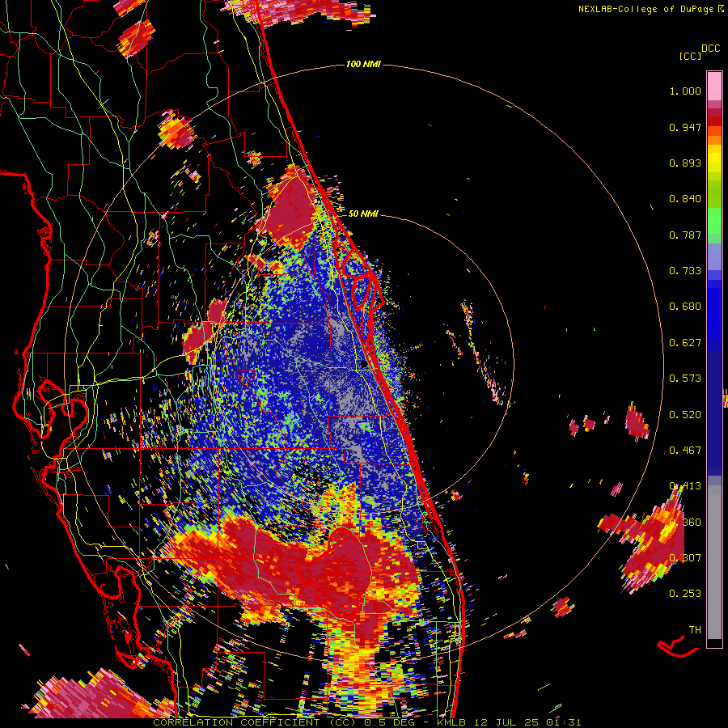Click the black radar site marker dot
The height and width of the screenshot is (728, 728).
pos(364,365)
